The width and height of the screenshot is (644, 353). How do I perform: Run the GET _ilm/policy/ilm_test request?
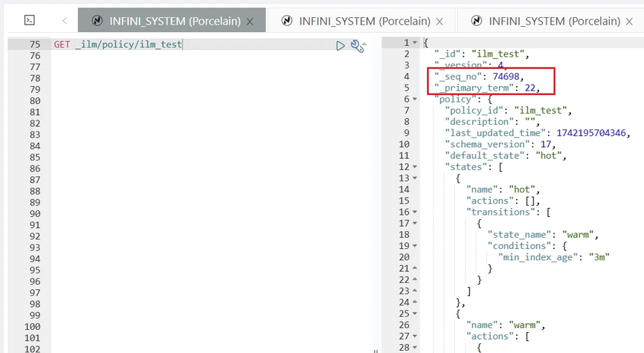point(340,45)
